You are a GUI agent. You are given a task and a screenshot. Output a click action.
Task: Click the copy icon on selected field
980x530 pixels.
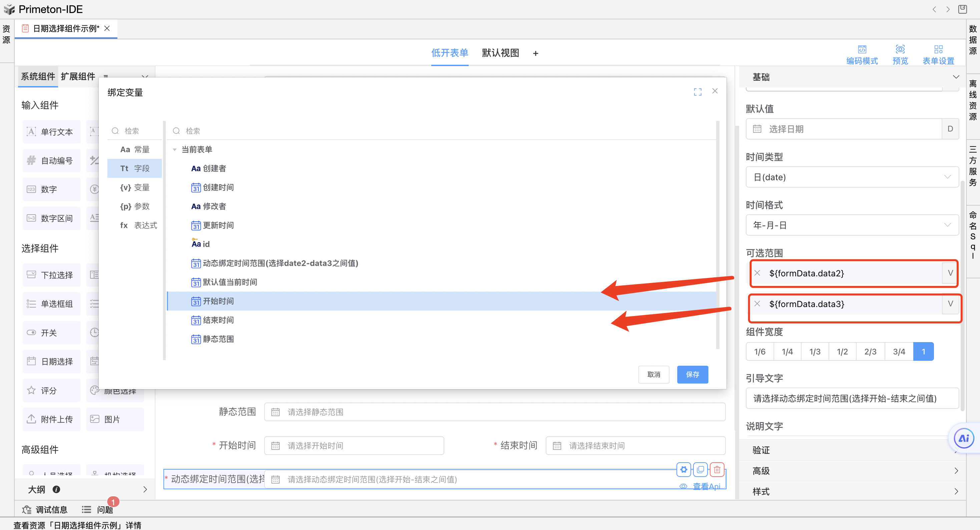point(700,470)
